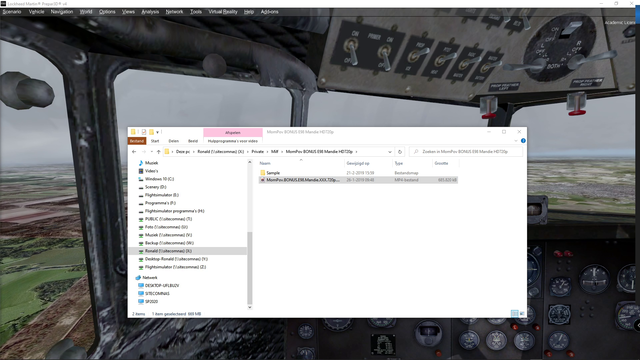Select the SP2020 network computer
640x360 pixels.
(151, 302)
